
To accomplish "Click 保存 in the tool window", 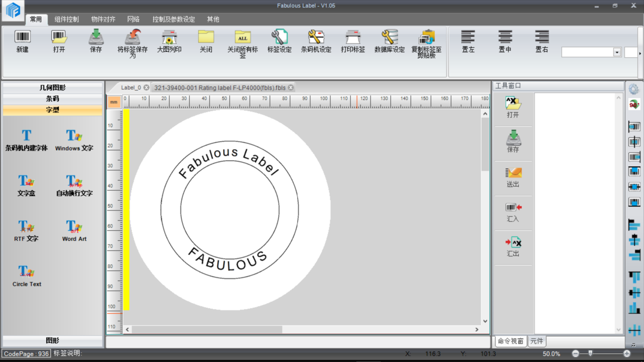I will (513, 141).
